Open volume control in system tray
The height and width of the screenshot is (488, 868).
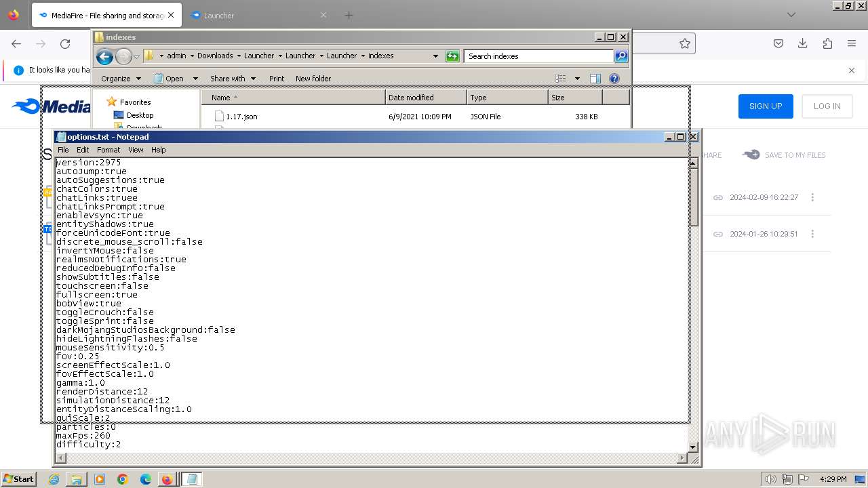pos(771,479)
